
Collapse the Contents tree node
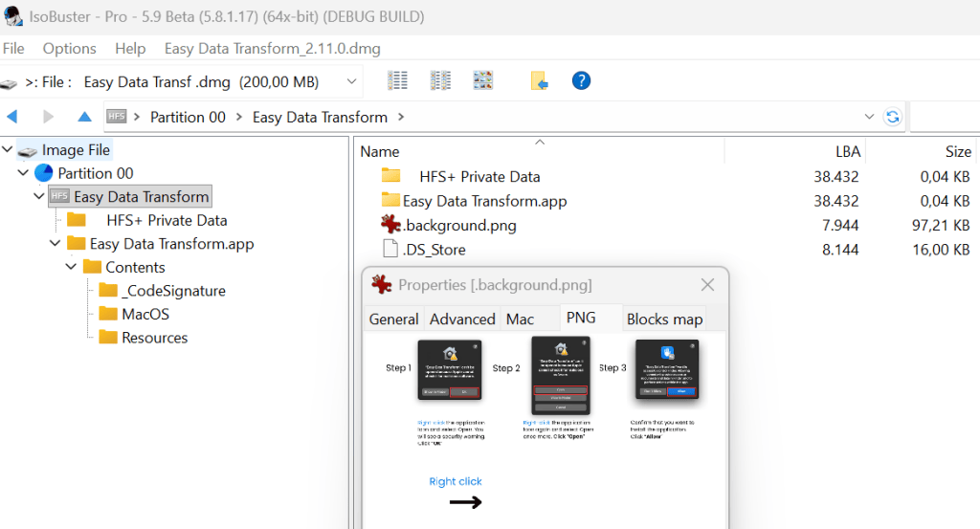71,267
